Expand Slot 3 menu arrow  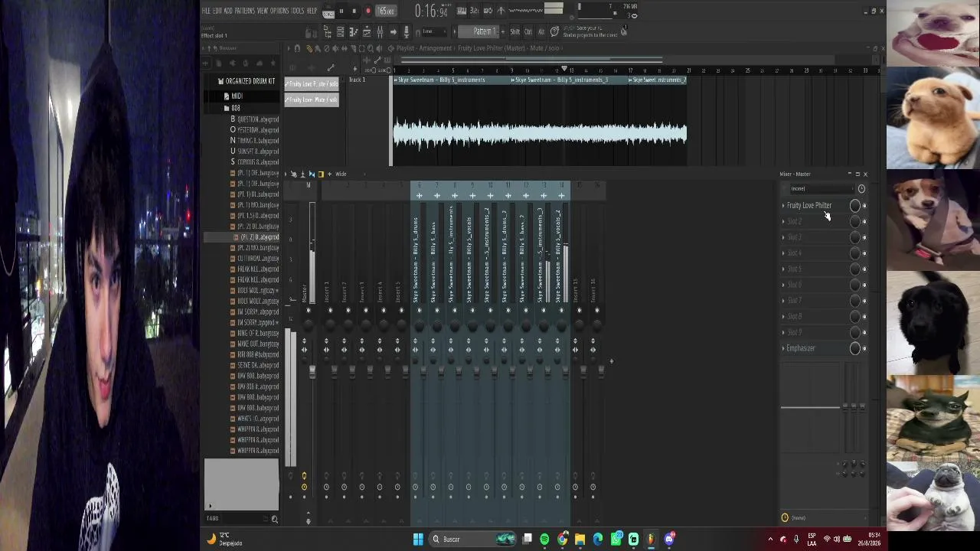[x=783, y=237]
